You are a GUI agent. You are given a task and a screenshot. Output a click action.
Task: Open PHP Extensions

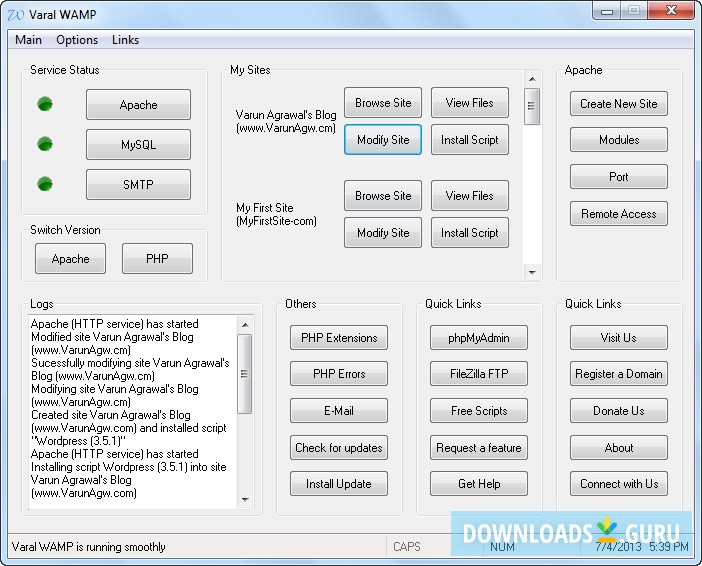[x=339, y=338]
